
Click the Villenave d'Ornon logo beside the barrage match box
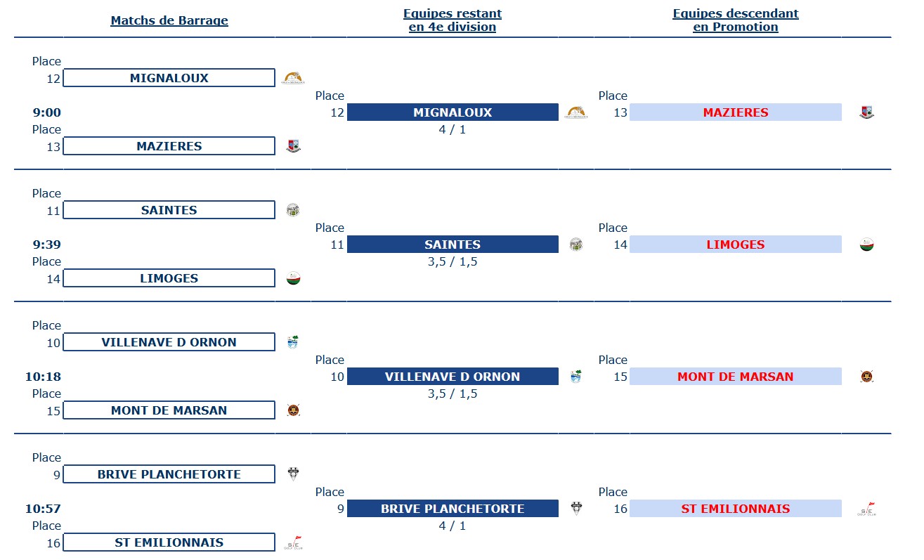pyautogui.click(x=293, y=342)
